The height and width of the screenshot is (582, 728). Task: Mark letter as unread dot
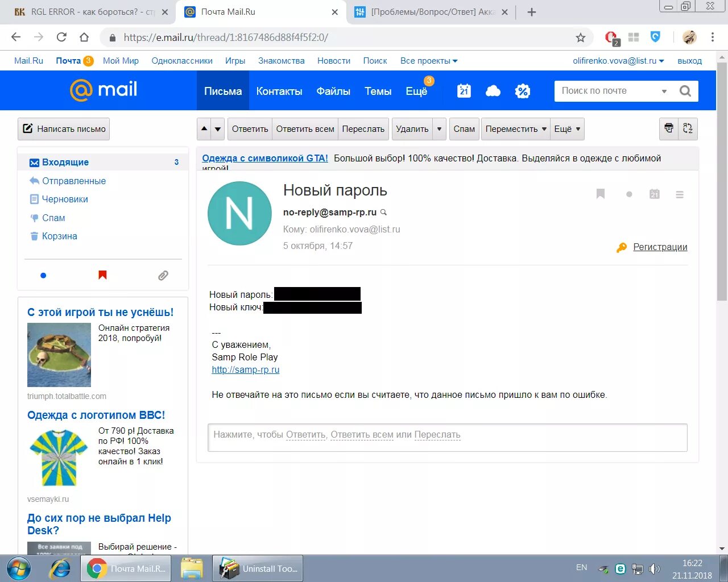(629, 194)
